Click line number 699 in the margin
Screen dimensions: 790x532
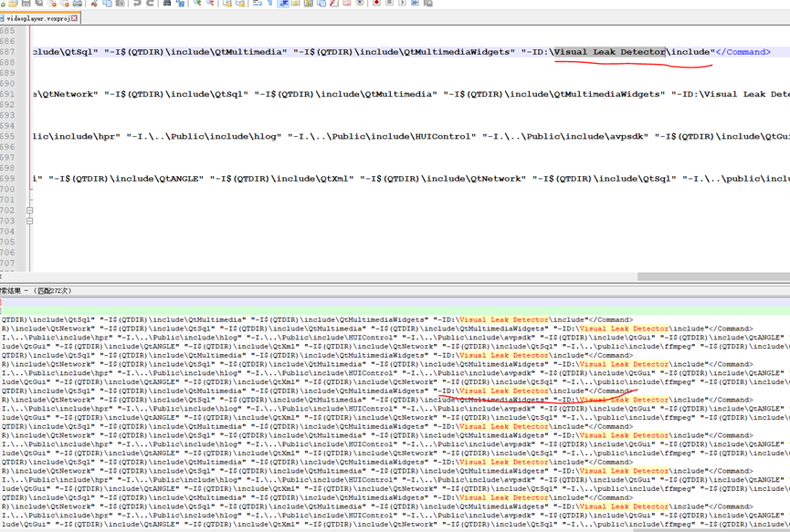pyautogui.click(x=7, y=179)
